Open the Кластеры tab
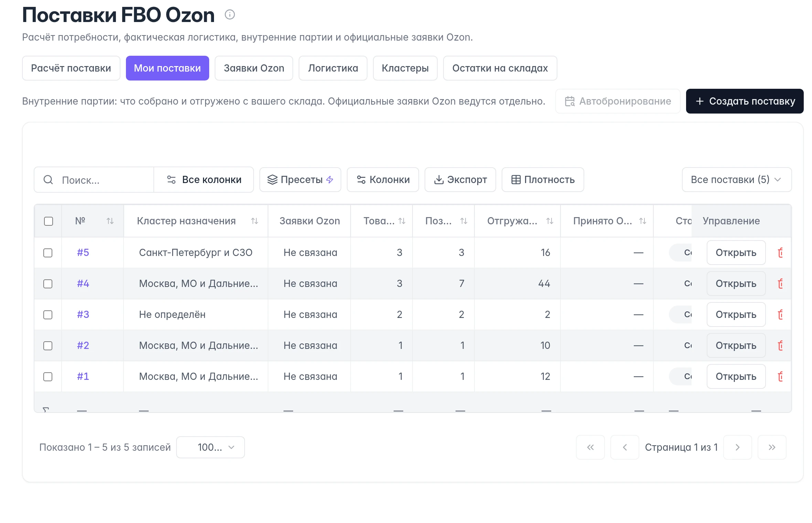Image resolution: width=812 pixels, height=523 pixels. pos(405,68)
